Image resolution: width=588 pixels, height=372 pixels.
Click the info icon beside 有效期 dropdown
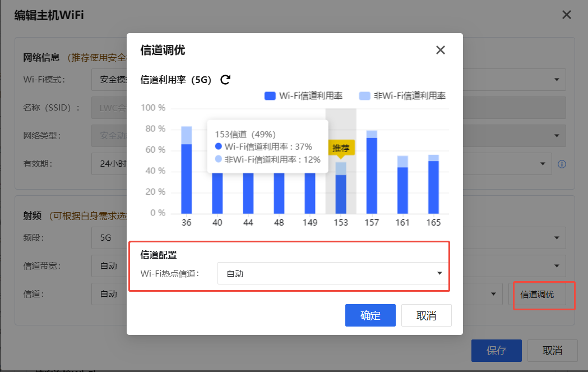point(562,164)
